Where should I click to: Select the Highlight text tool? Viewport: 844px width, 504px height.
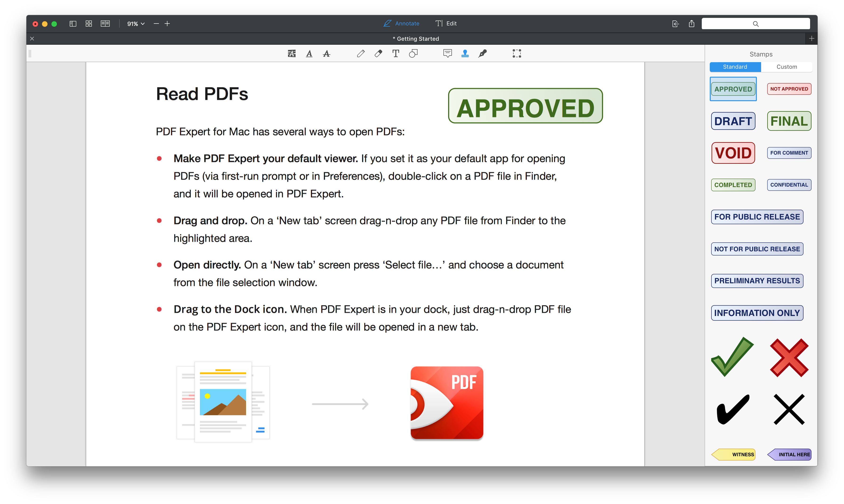(292, 53)
